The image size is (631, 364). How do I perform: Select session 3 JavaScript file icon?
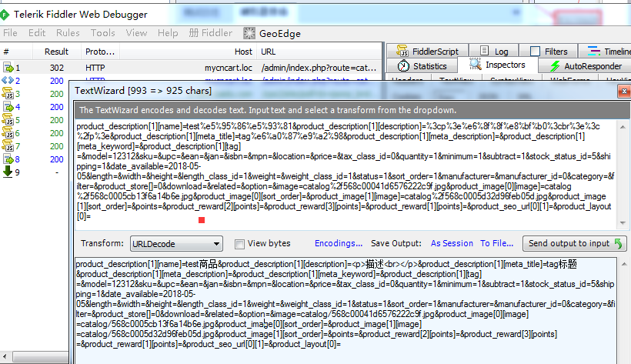click(x=8, y=94)
